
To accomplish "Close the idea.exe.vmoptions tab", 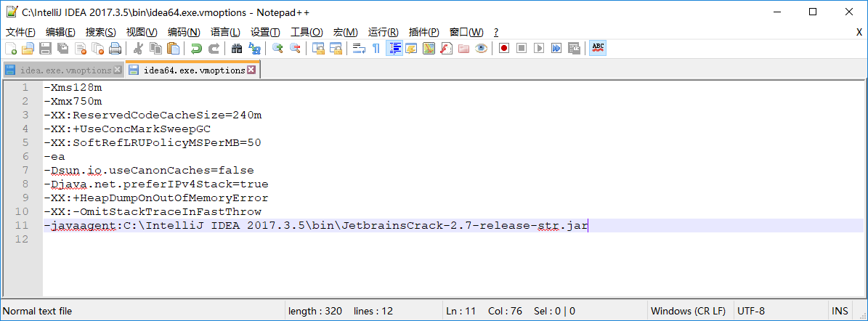I will pos(118,70).
